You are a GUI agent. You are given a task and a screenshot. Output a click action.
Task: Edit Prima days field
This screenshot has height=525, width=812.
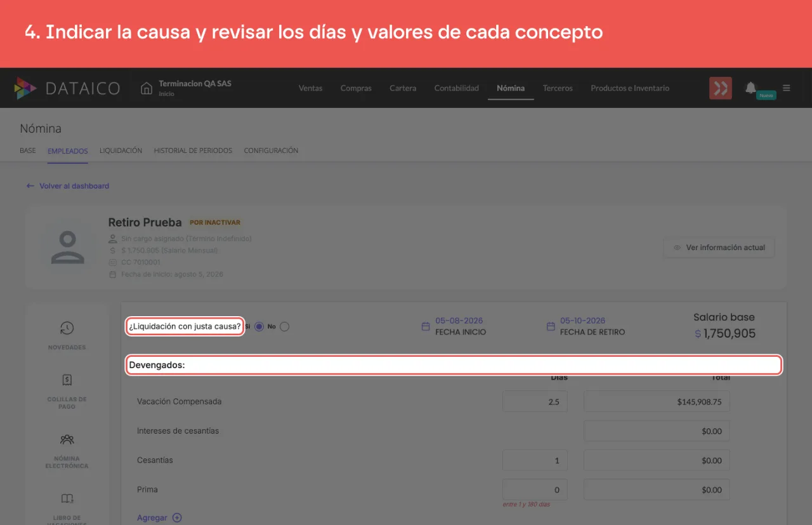click(535, 489)
